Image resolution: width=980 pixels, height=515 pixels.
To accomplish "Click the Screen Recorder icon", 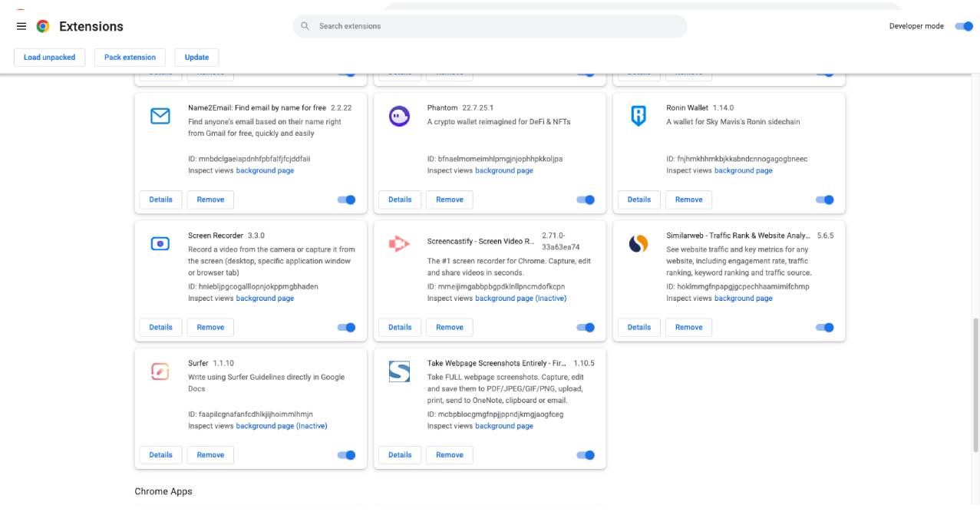I will click(160, 244).
